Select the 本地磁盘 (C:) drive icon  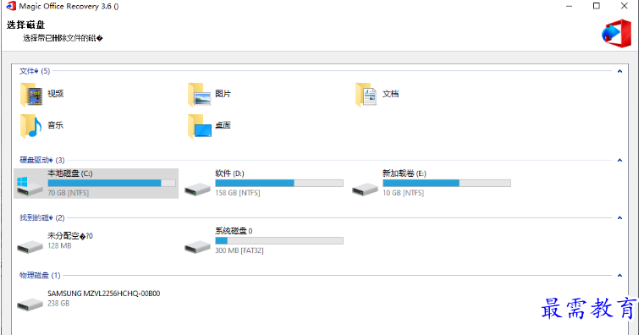point(29,186)
